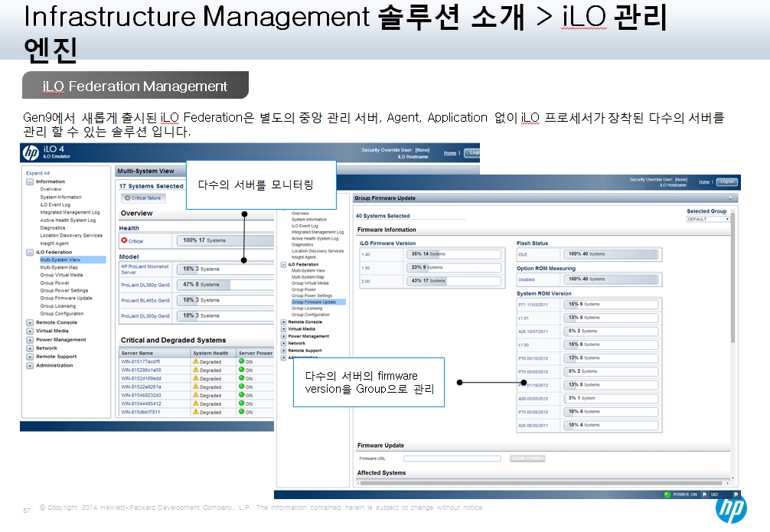Click Home link in the Multi-System View window
Image resolution: width=770 pixels, height=532 pixels.
[450, 153]
